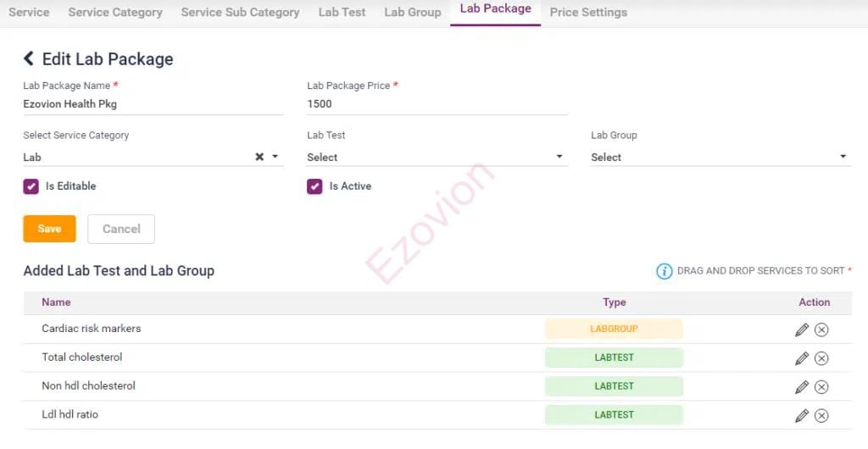Click pencil icon for Non hdl cholesterol
868x449 pixels.
(802, 387)
